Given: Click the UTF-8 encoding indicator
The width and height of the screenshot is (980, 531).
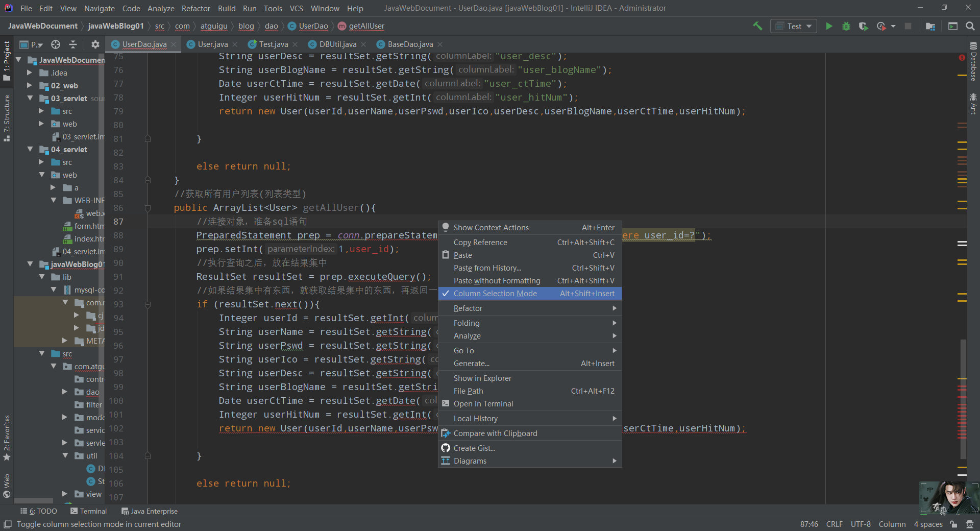Looking at the screenshot, I should click(x=861, y=524).
